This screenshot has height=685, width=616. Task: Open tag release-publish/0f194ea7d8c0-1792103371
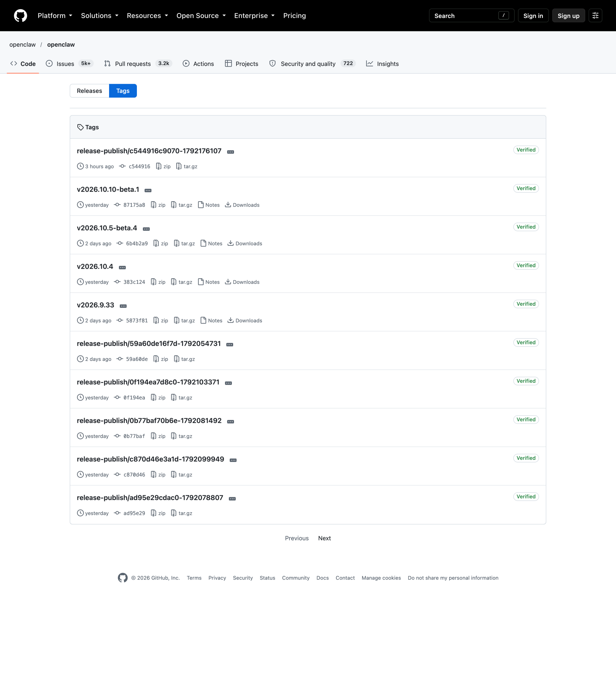tap(148, 382)
